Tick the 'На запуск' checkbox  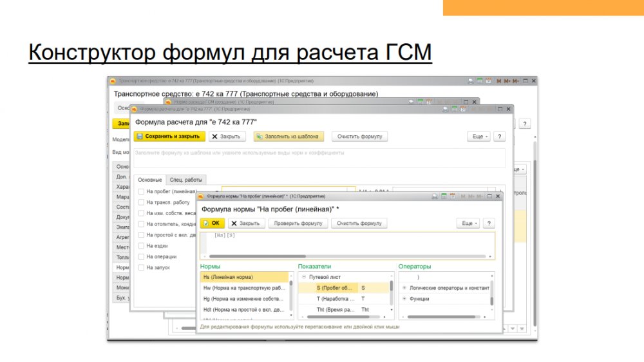click(x=141, y=267)
